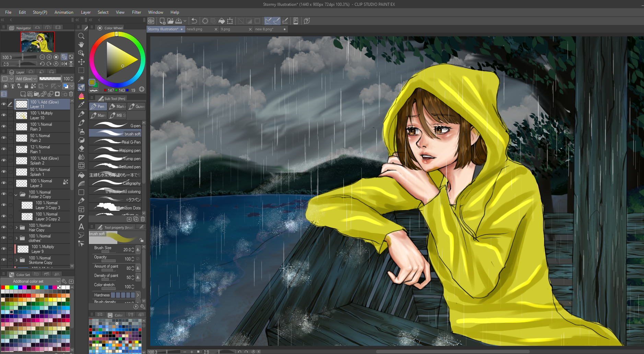This screenshot has width=644, height=354.
Task: Flip the navigator view horizontally
Action: click(x=64, y=64)
